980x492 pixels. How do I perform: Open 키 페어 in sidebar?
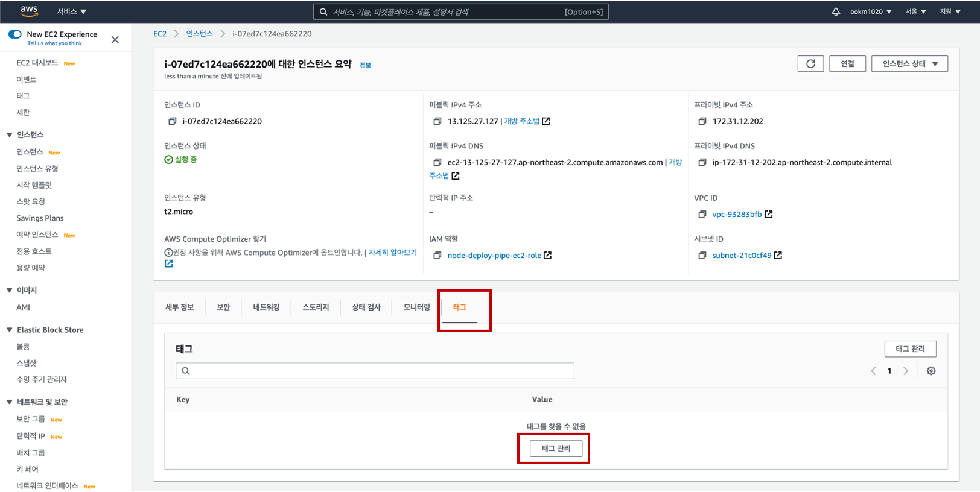(x=27, y=469)
